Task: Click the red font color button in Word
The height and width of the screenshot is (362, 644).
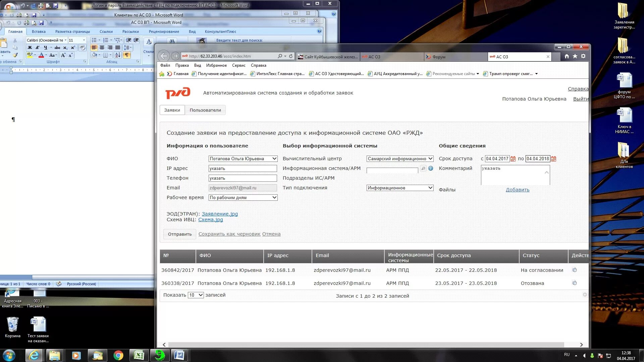Action: tap(41, 55)
